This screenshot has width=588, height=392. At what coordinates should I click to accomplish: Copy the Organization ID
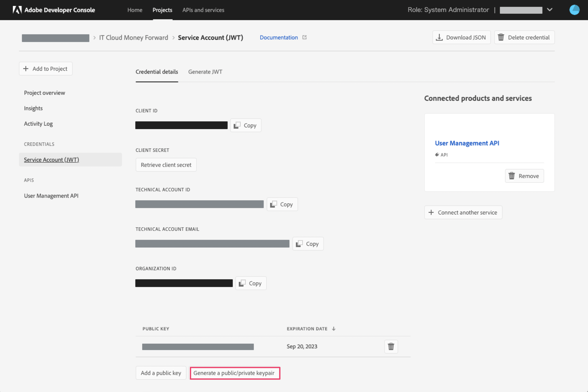[x=251, y=283]
